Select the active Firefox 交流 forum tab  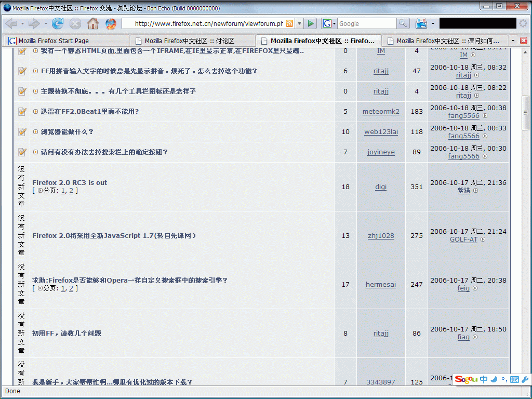(318, 41)
